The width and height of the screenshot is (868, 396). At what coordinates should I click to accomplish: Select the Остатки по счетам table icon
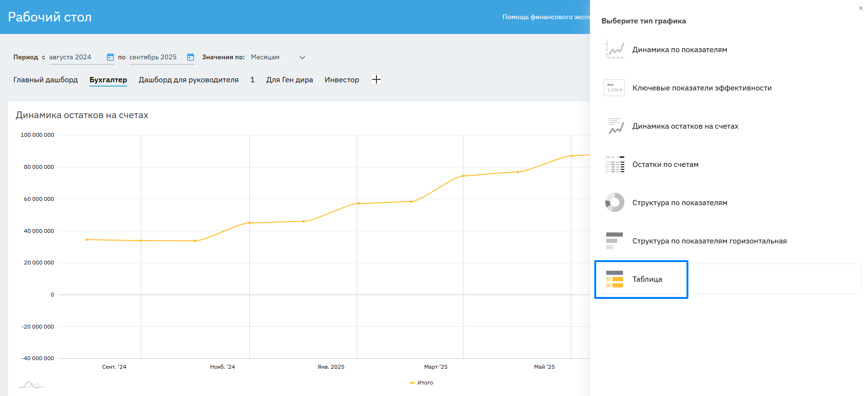(x=614, y=165)
